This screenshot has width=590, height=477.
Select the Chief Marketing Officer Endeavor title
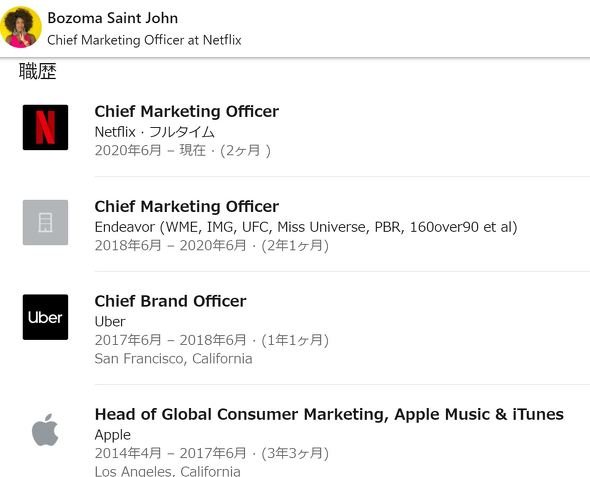point(187,206)
